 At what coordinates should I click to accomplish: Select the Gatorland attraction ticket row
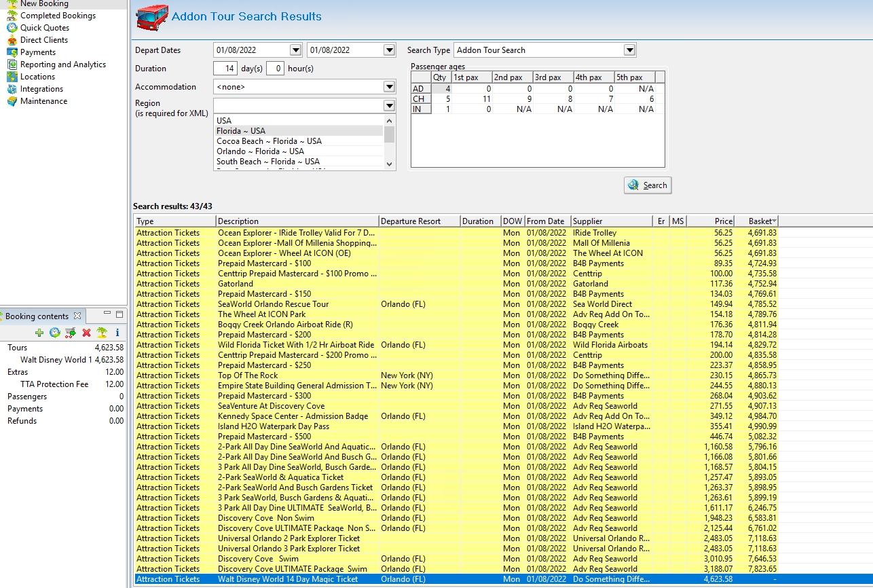(x=235, y=284)
